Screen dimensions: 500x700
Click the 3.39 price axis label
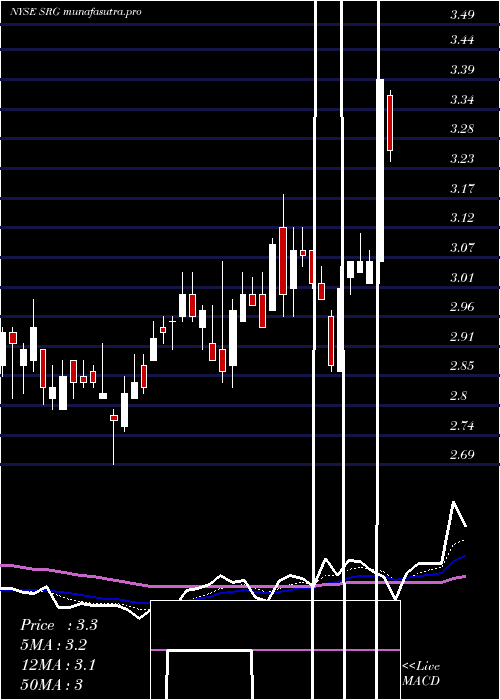click(462, 70)
